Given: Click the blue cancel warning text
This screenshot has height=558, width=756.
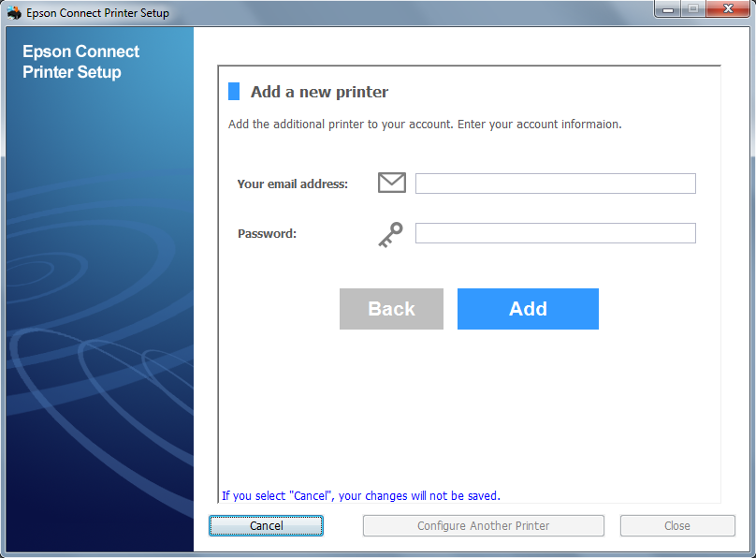Looking at the screenshot, I should [x=360, y=496].
